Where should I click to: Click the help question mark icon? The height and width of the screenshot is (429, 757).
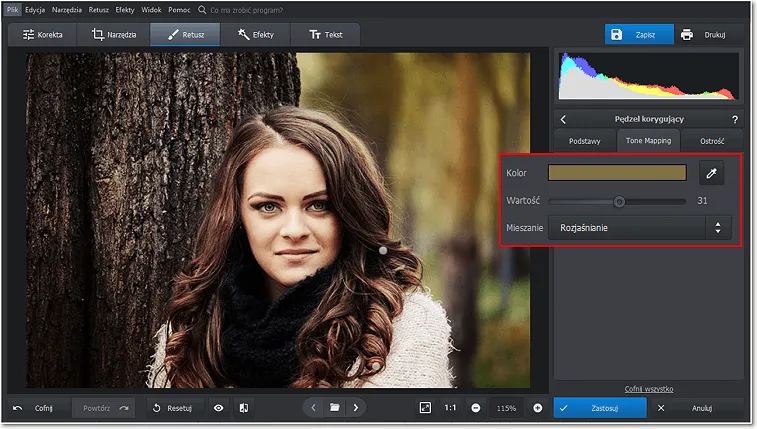click(x=734, y=120)
